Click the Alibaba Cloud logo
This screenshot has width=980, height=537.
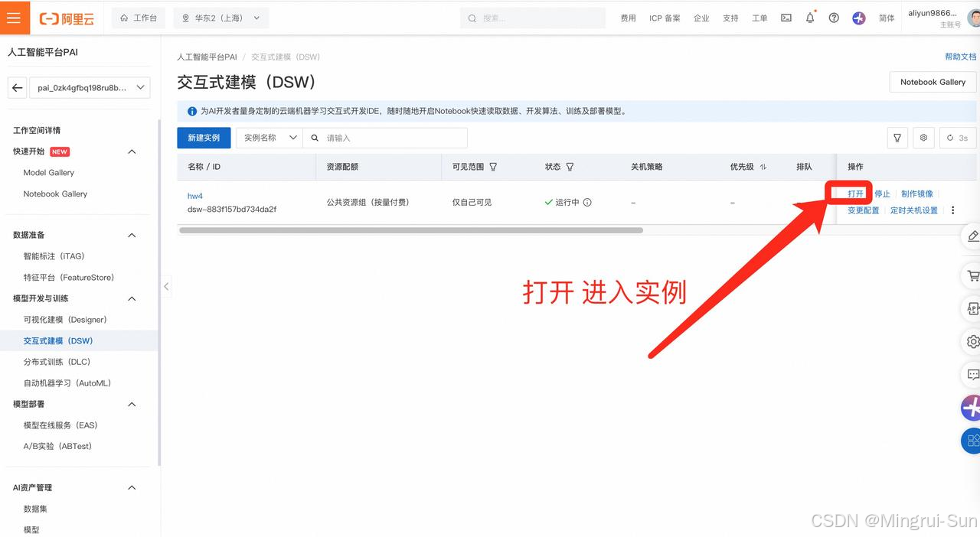[67, 18]
